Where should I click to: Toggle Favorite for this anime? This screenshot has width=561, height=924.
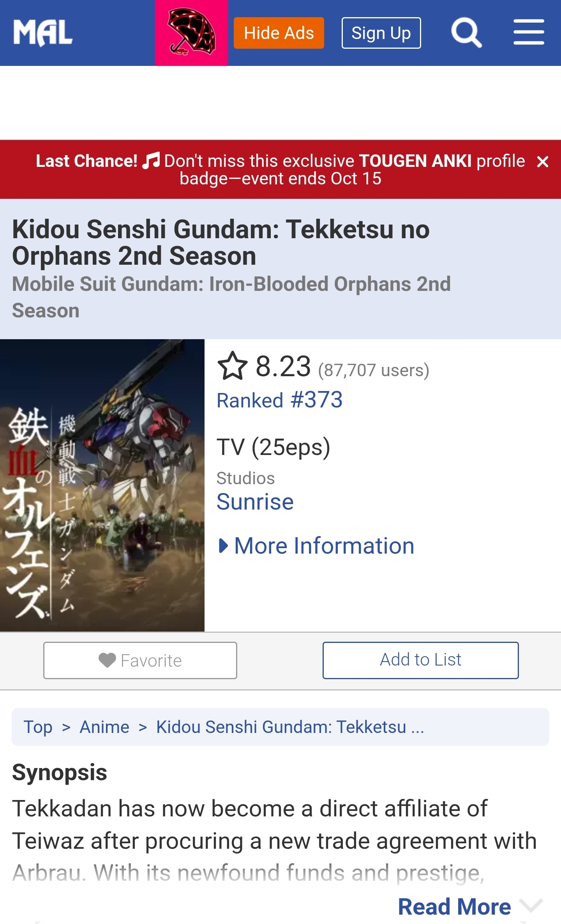click(x=140, y=660)
